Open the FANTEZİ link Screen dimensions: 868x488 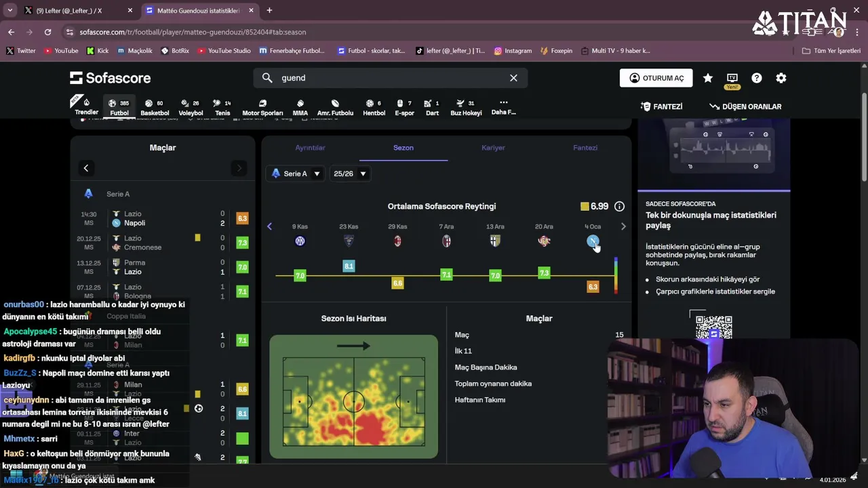pyautogui.click(x=661, y=106)
